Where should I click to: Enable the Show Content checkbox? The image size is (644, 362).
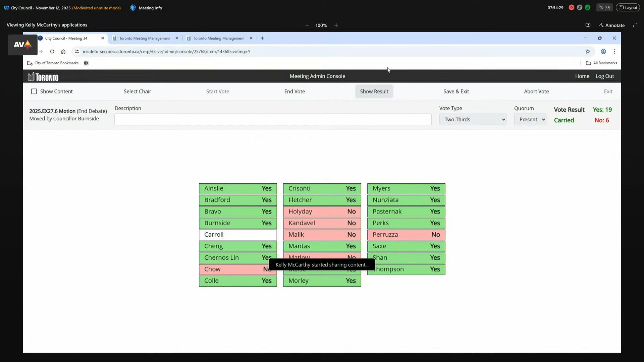tap(34, 91)
